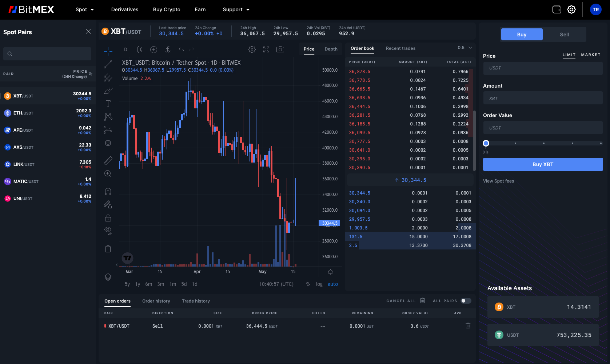Select the ruler measure tool
The height and width of the screenshot is (364, 610).
click(108, 160)
